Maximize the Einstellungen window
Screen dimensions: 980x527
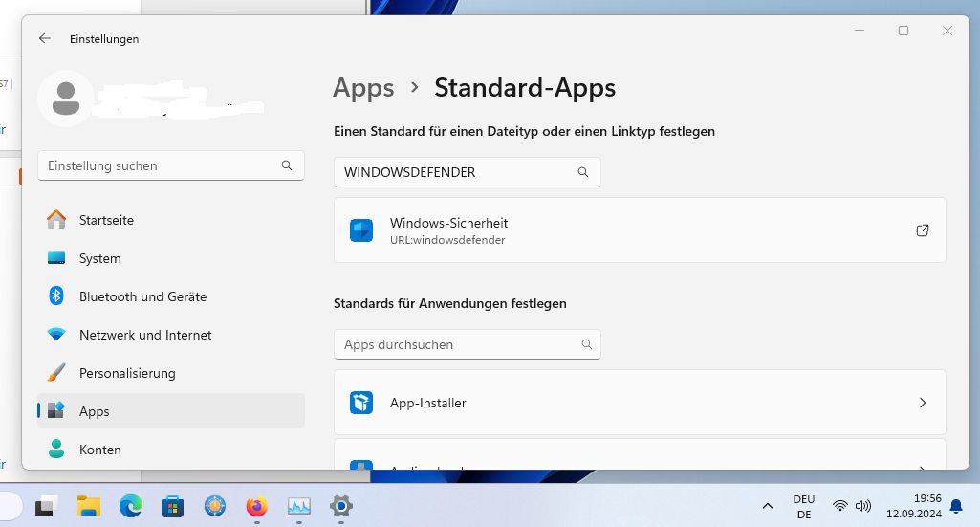[x=904, y=31]
